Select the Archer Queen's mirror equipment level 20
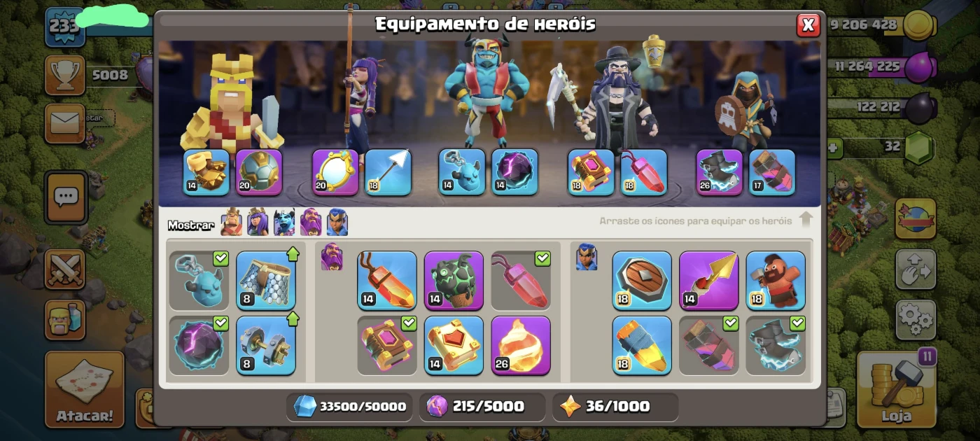Viewport: 980px width, 441px height. (x=335, y=171)
